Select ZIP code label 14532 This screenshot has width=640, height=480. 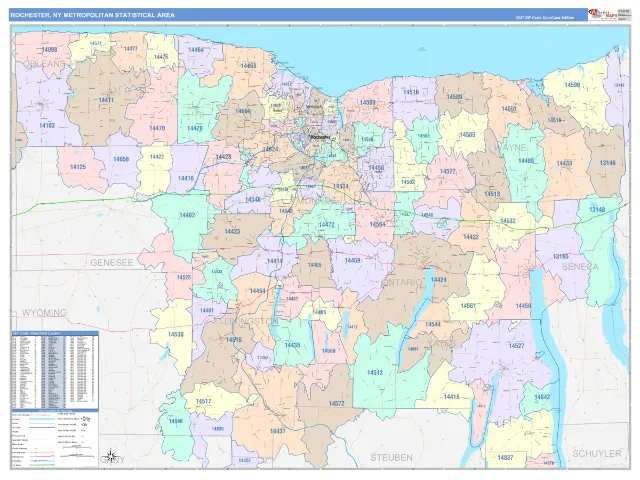click(508, 221)
